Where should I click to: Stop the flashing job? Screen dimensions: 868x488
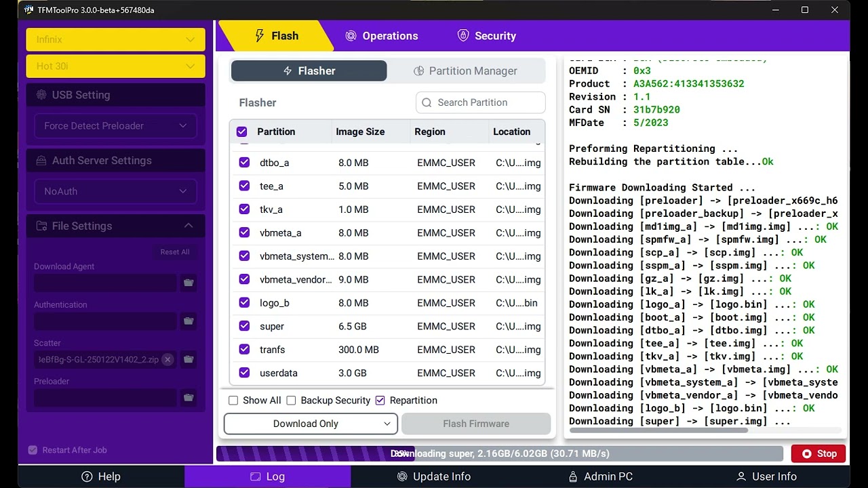click(x=818, y=453)
